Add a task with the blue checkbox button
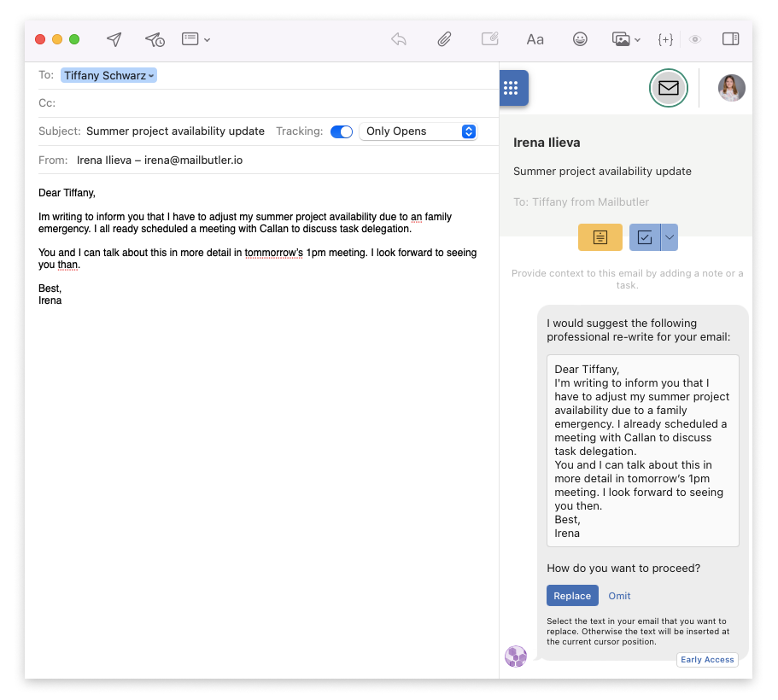The height and width of the screenshot is (700, 778). click(645, 237)
